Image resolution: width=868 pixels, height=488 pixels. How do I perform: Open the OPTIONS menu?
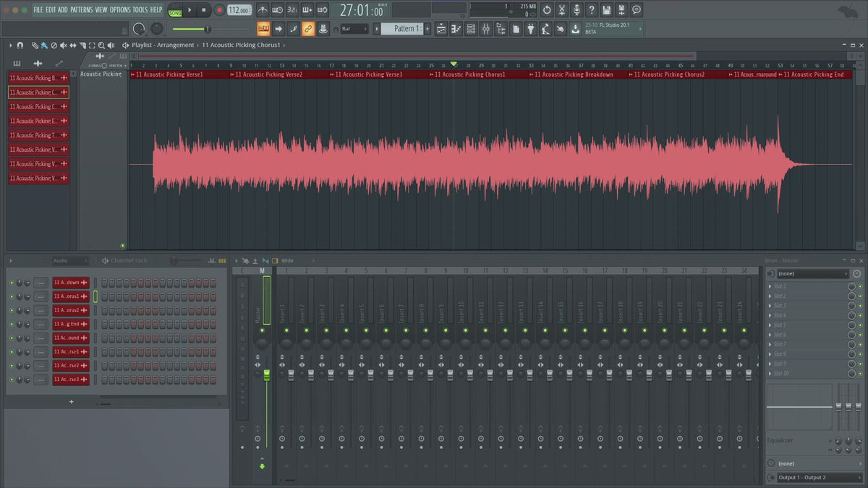(120, 10)
